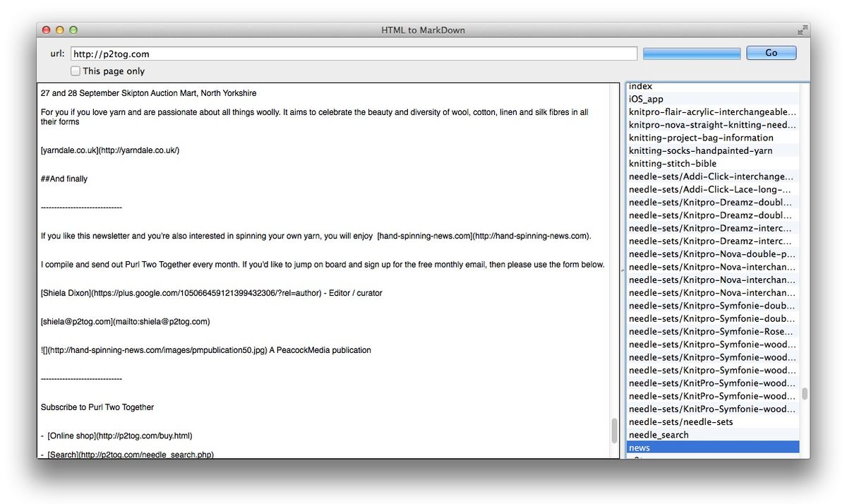This screenshot has height=504, width=847.
Task: Click the blue progress bar beside Go
Action: pos(691,52)
